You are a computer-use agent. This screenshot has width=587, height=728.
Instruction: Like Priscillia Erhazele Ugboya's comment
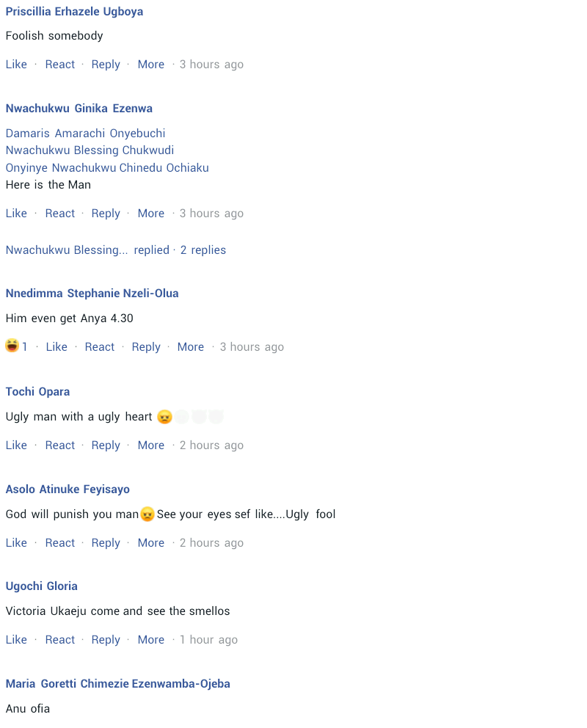click(x=16, y=65)
